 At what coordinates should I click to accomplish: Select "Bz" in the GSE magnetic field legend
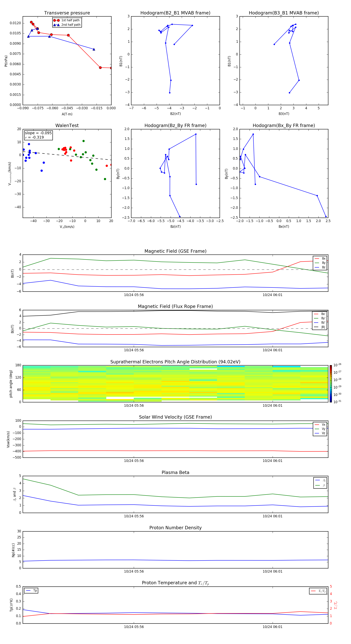click(x=320, y=267)
